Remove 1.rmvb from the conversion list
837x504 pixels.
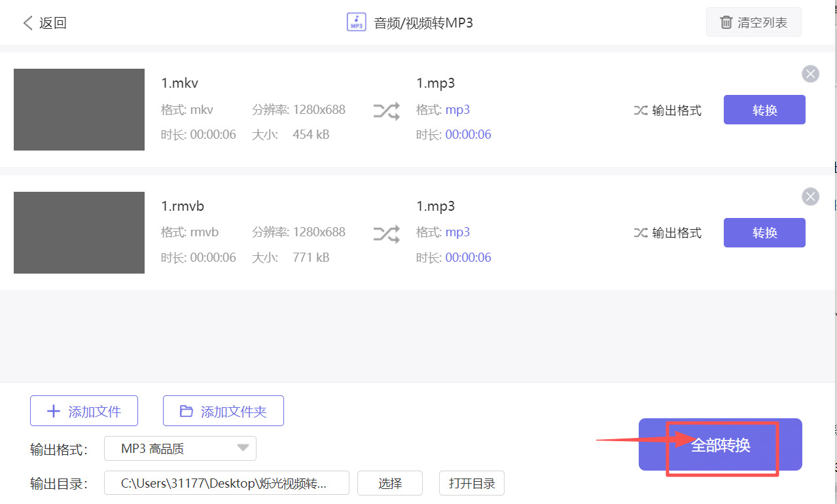[x=810, y=196]
